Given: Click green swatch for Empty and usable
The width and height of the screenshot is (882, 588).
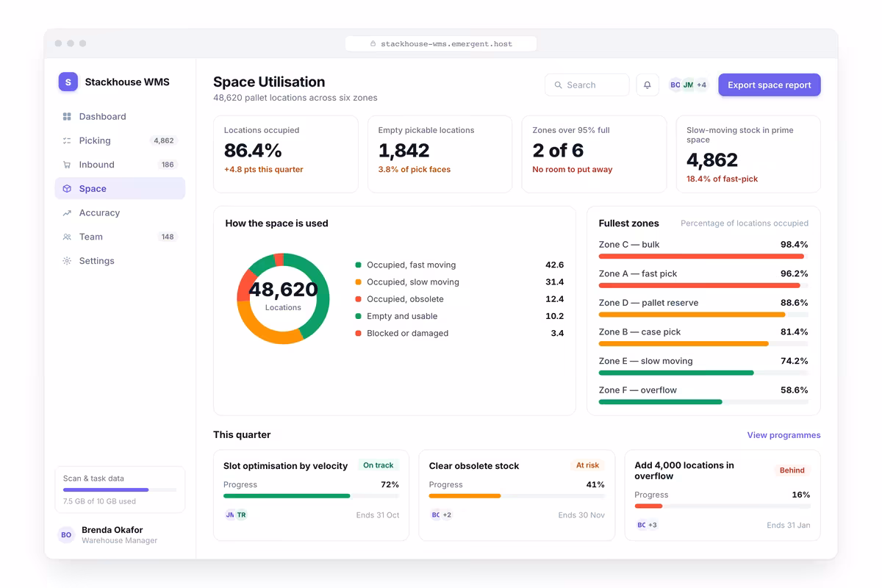Looking at the screenshot, I should click(x=358, y=316).
